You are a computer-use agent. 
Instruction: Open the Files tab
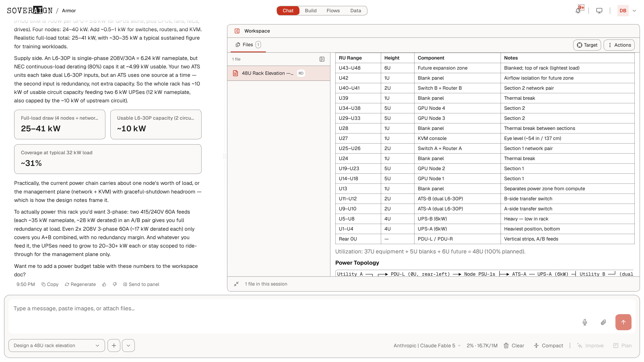click(x=248, y=45)
